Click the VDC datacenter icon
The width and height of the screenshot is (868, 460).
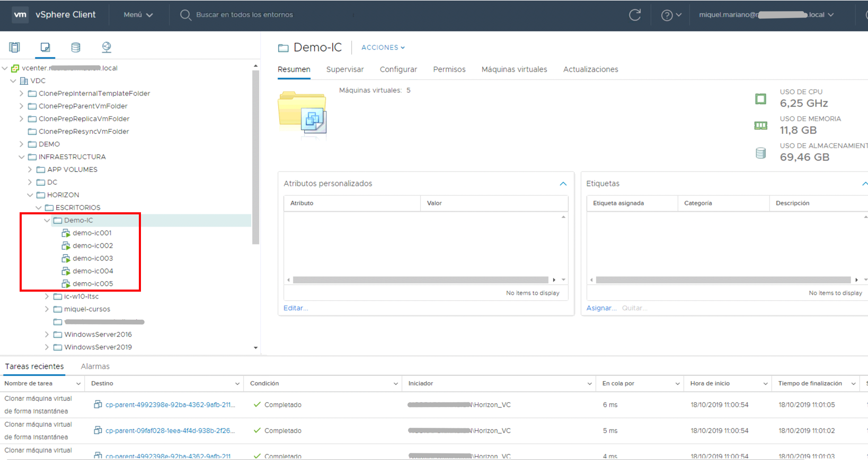pyautogui.click(x=24, y=80)
